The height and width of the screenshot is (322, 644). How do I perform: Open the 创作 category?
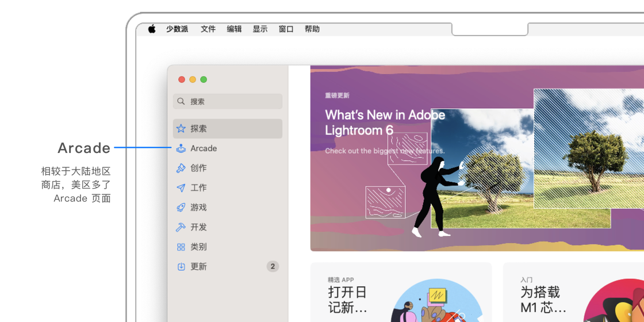pyautogui.click(x=228, y=168)
